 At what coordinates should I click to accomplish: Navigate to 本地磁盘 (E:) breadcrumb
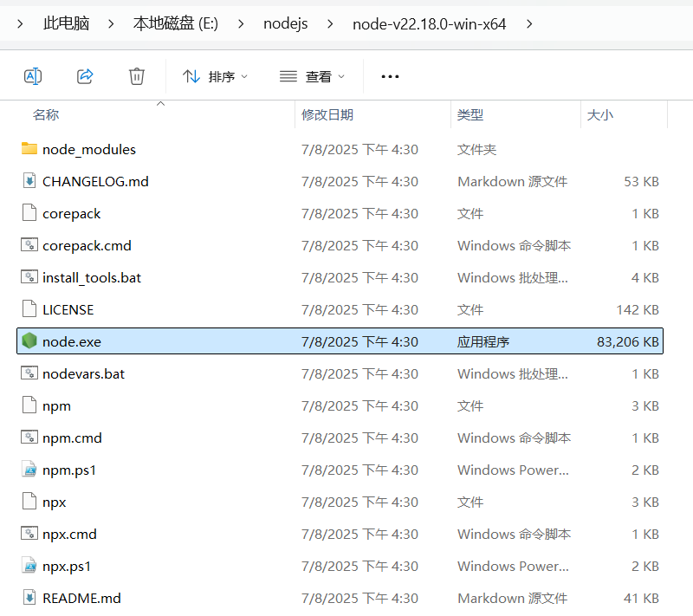click(x=176, y=23)
